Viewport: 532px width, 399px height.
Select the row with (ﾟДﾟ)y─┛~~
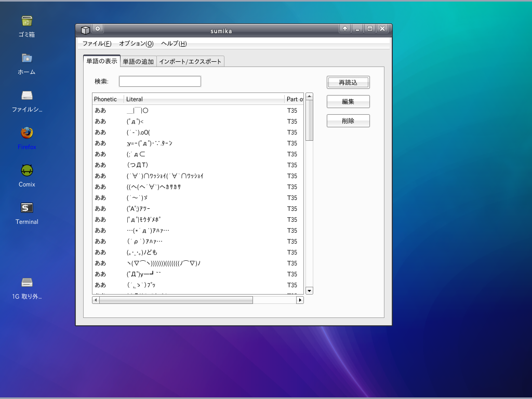198,274
